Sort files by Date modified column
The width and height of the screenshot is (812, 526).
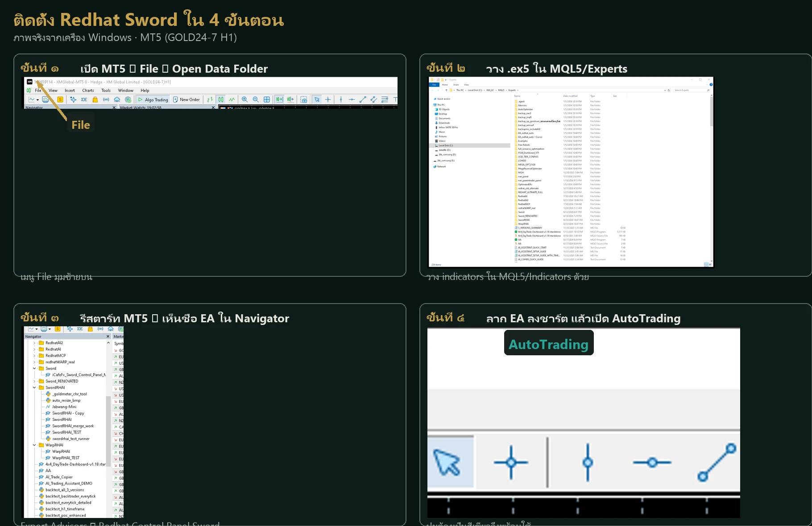570,96
